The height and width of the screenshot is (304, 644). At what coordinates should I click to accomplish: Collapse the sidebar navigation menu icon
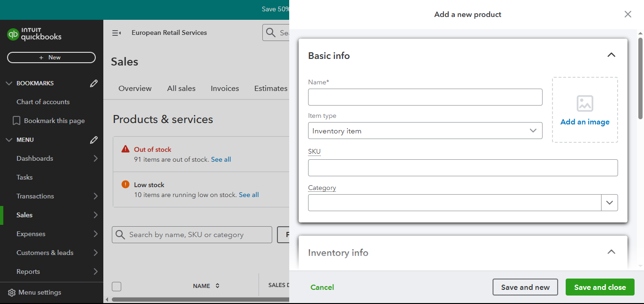pyautogui.click(x=116, y=33)
